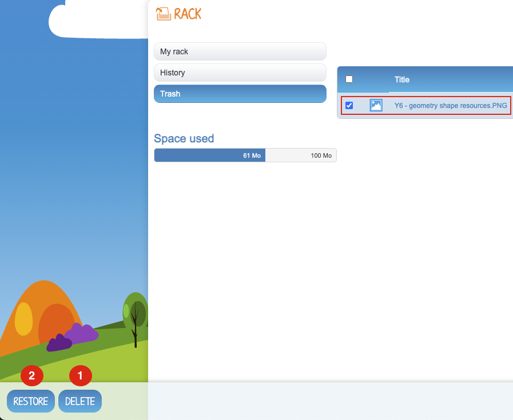Open the My rack section
513x420 pixels.
(240, 51)
